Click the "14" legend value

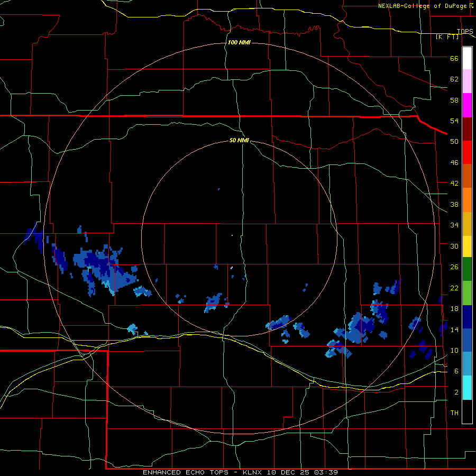tap(454, 329)
